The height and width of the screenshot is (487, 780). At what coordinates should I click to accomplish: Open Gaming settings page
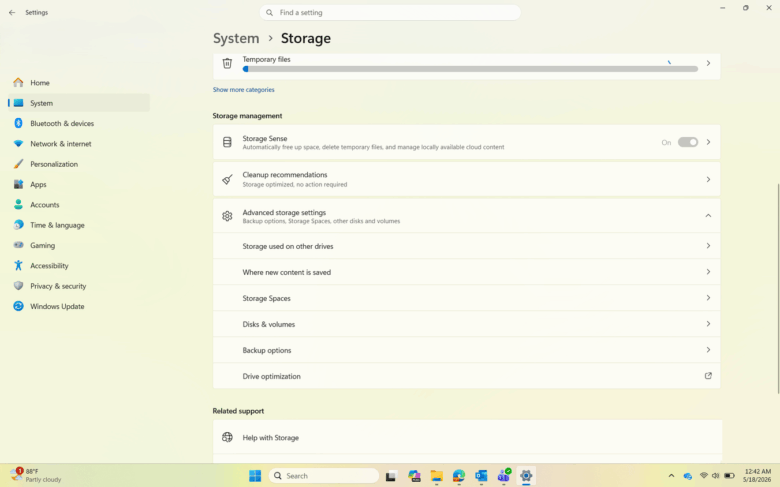pyautogui.click(x=79, y=246)
